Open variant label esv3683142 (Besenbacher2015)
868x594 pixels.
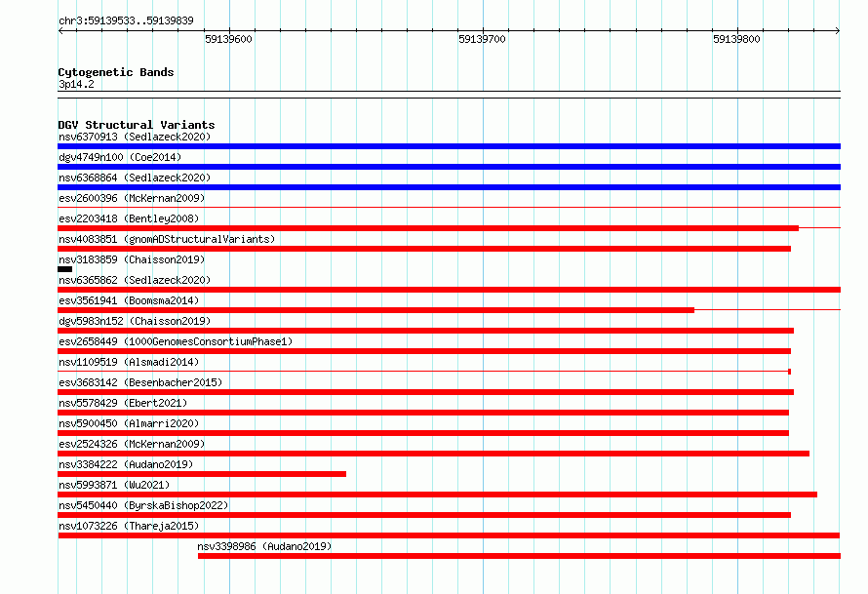click(x=140, y=382)
